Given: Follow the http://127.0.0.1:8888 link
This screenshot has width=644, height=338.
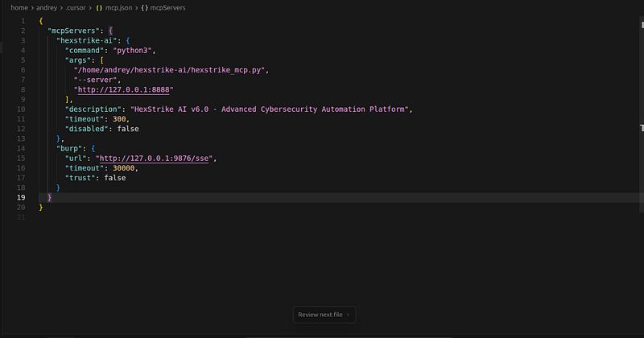Looking at the screenshot, I should (x=124, y=89).
